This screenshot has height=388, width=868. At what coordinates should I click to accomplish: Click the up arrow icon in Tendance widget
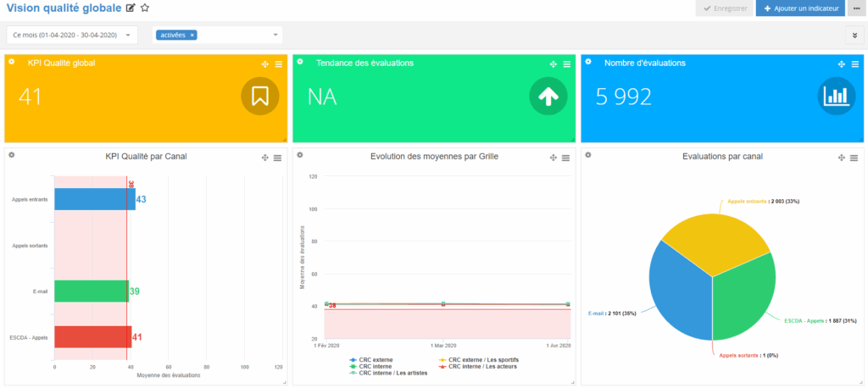(x=548, y=97)
